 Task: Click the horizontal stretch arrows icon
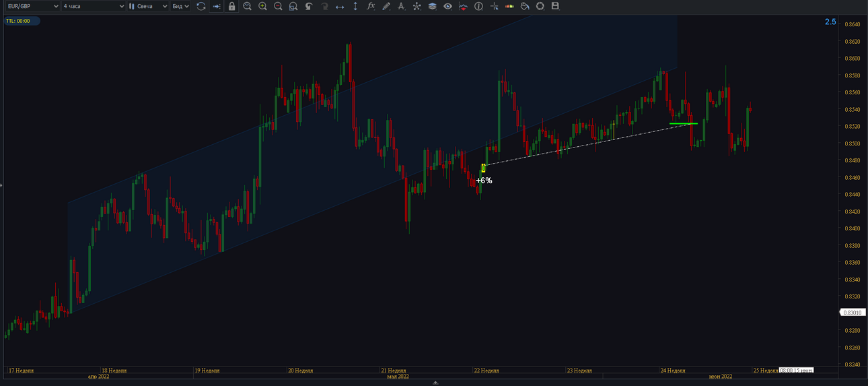pos(340,6)
